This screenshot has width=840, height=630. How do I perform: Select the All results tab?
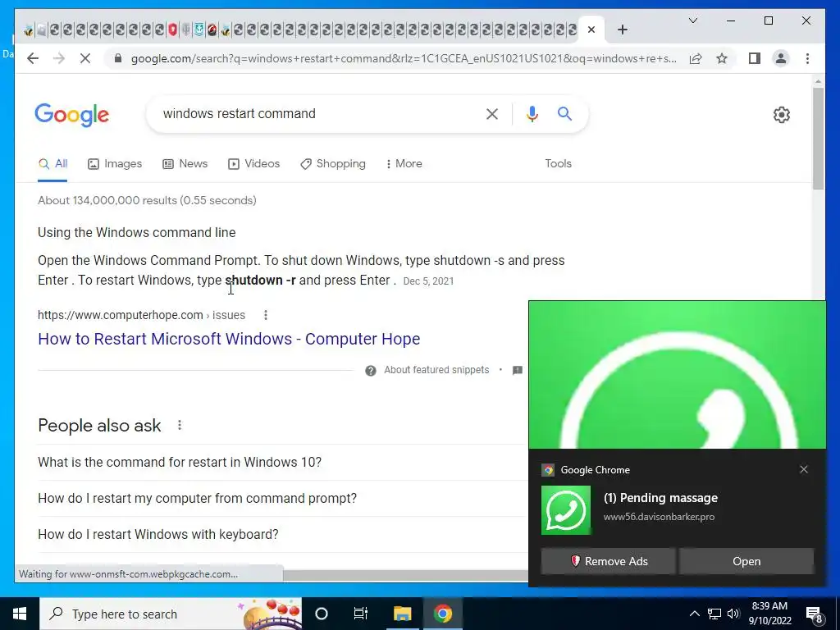[52, 164]
